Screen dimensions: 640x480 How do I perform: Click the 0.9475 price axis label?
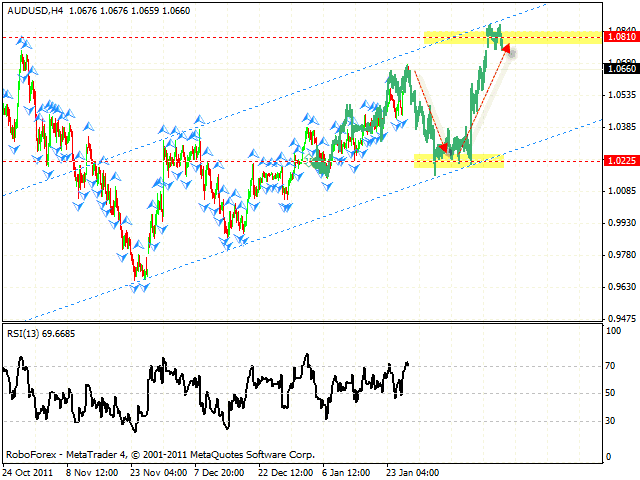(620, 318)
